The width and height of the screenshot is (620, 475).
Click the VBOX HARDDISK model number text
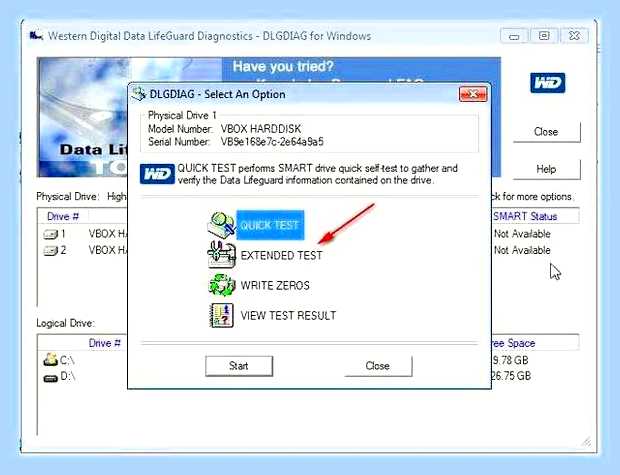[x=261, y=129]
